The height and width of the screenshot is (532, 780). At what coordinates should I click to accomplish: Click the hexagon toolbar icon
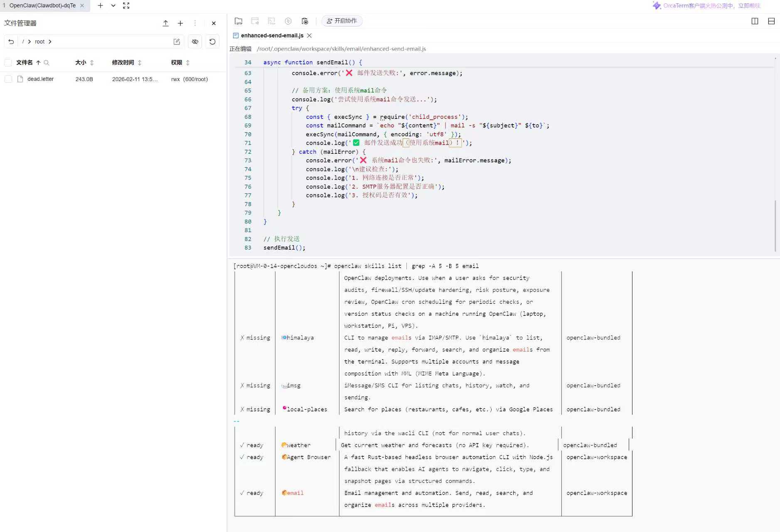pyautogui.click(x=288, y=21)
